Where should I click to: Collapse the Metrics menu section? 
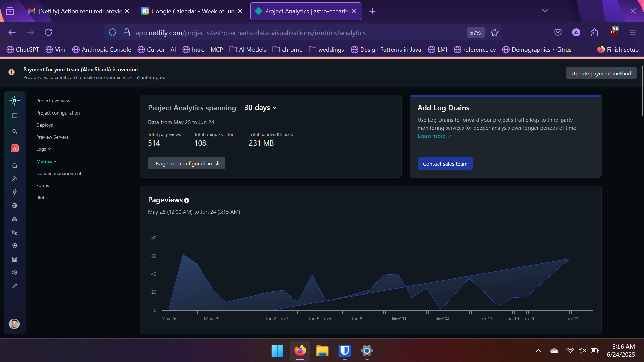[46, 161]
